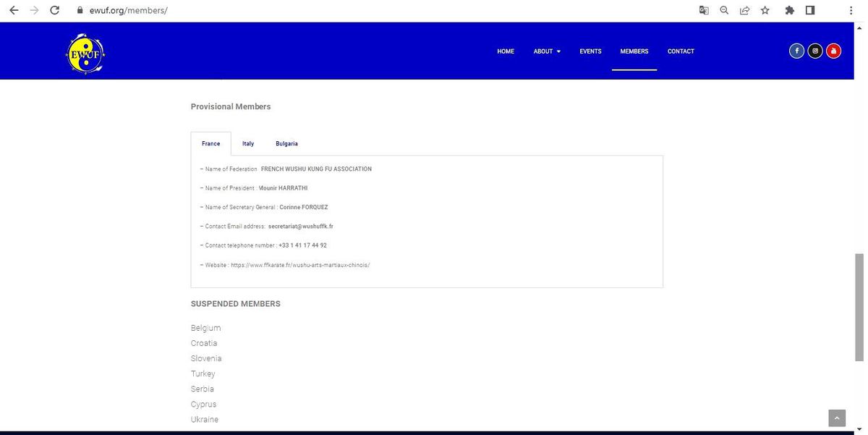Viewport: 868px width, 435px height.
Task: Click Turkey in suspended members list
Action: click(203, 373)
